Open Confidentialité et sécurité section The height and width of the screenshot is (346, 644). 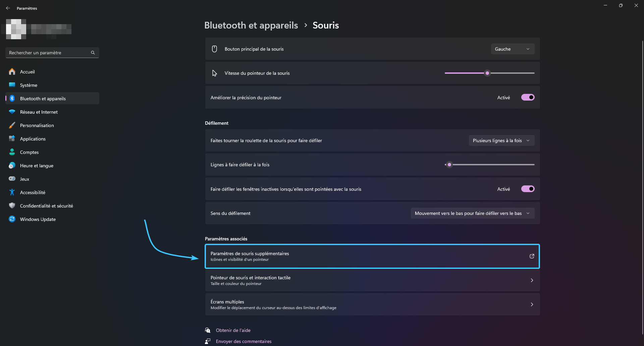point(52,206)
